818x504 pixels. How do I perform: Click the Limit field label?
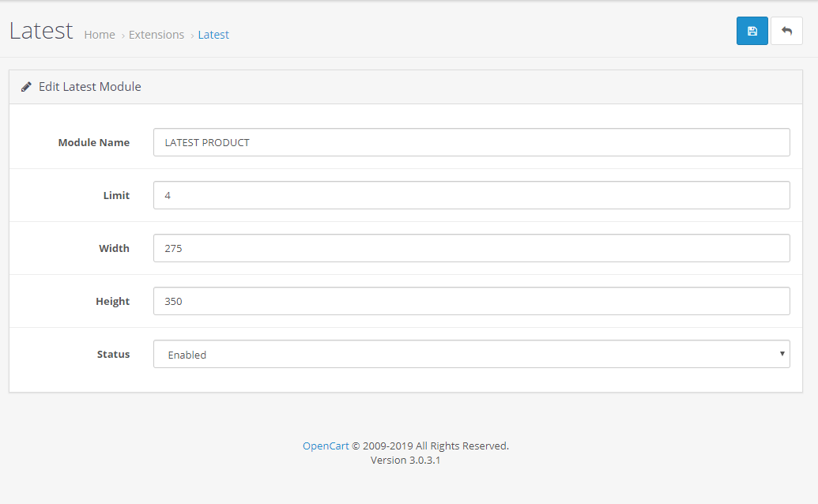coord(116,195)
